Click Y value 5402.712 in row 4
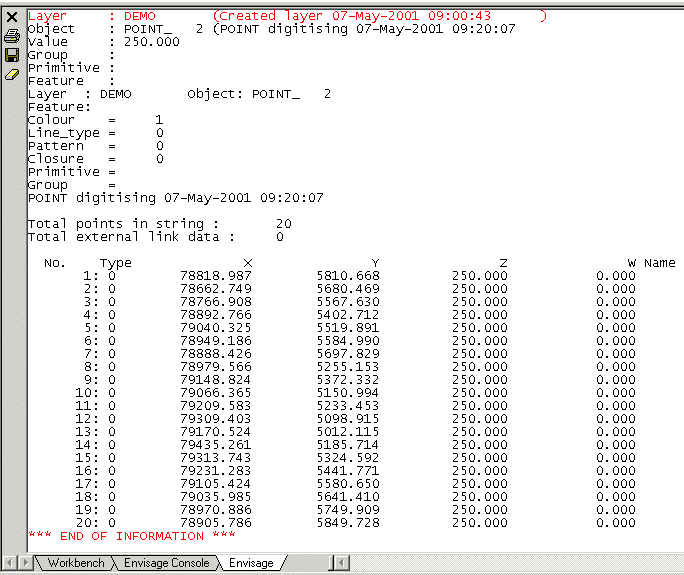The image size is (684, 575). [x=348, y=315]
